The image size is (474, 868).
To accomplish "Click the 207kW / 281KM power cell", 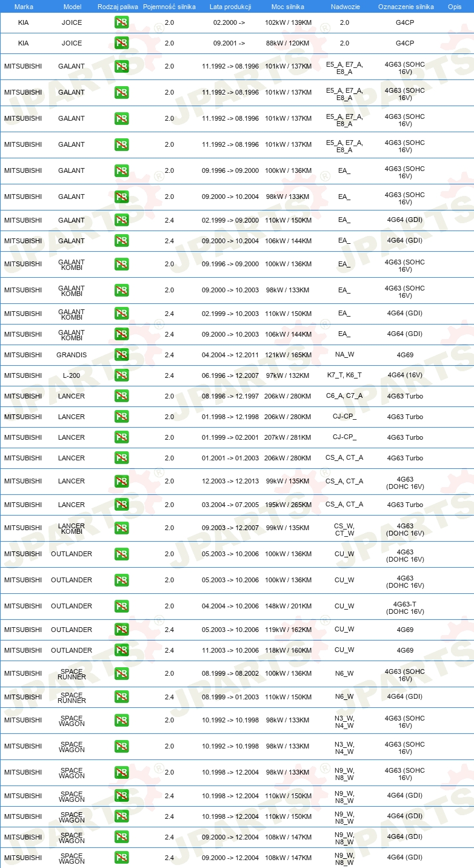I will coord(288,437).
